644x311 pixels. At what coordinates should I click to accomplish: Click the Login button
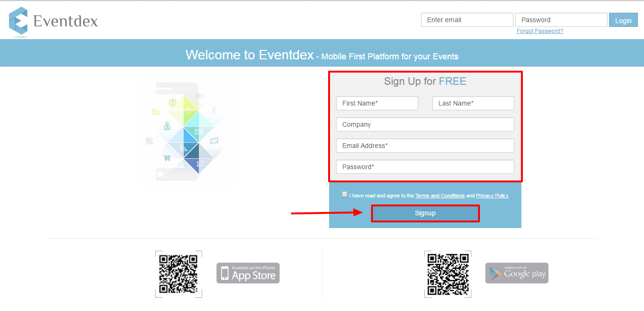[623, 20]
